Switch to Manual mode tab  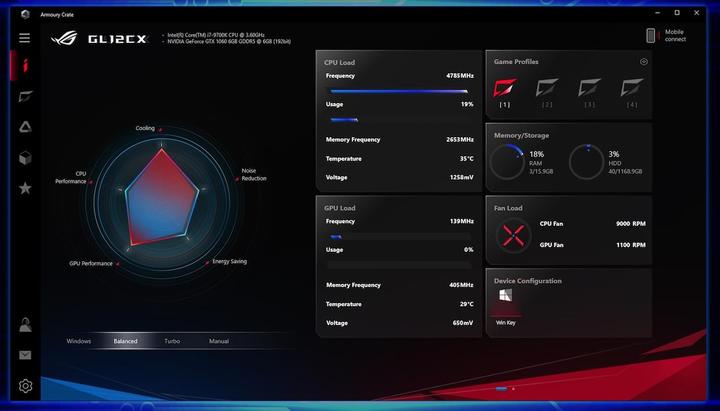tap(219, 341)
